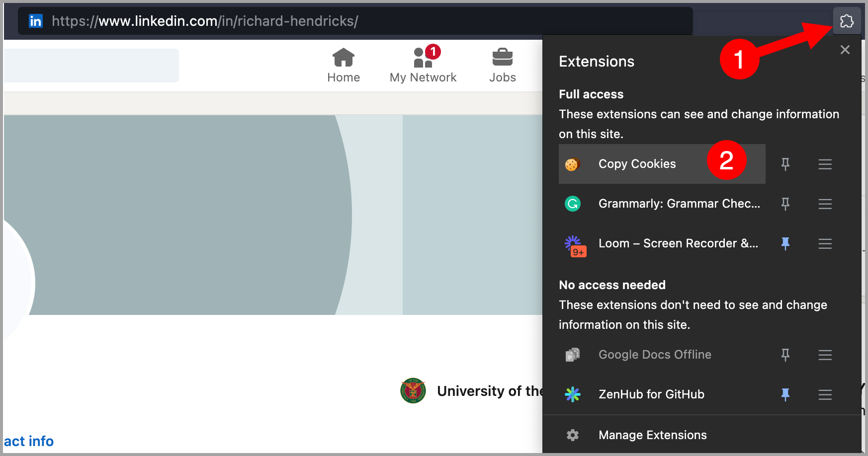Screen dimensions: 868x456
Task: Open Manage Extensions
Action: pos(701,435)
